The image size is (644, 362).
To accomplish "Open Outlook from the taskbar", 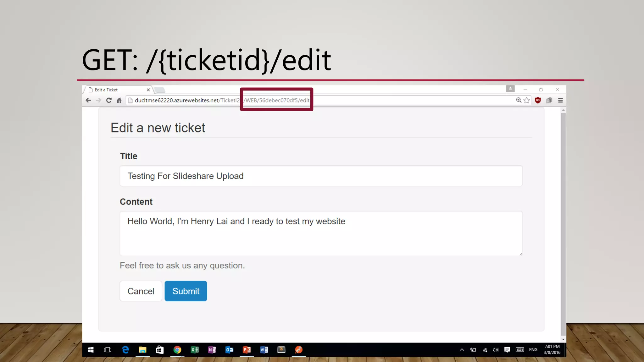I will click(230, 350).
